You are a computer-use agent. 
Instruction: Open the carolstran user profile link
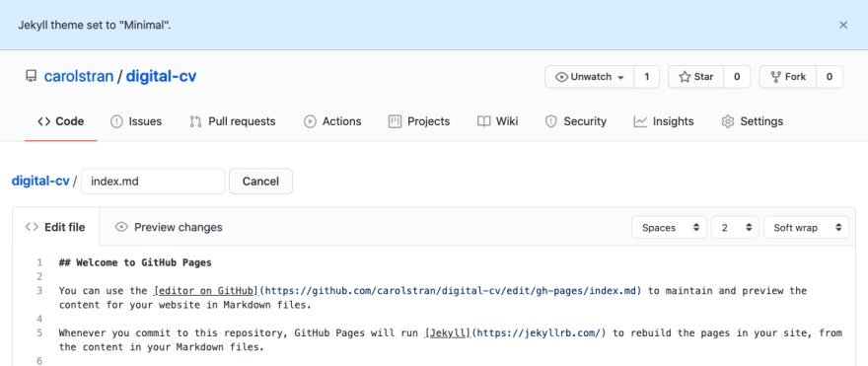tap(79, 76)
